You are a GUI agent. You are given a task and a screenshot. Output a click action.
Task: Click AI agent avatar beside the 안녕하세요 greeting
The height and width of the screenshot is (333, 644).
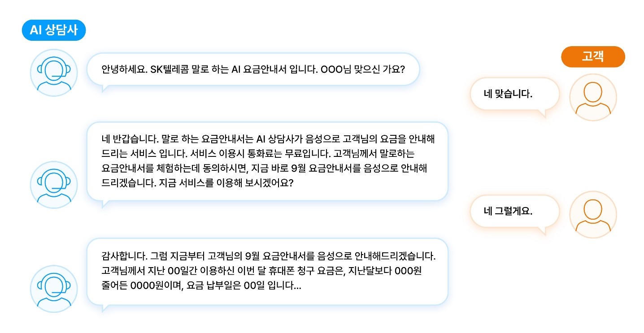click(54, 73)
